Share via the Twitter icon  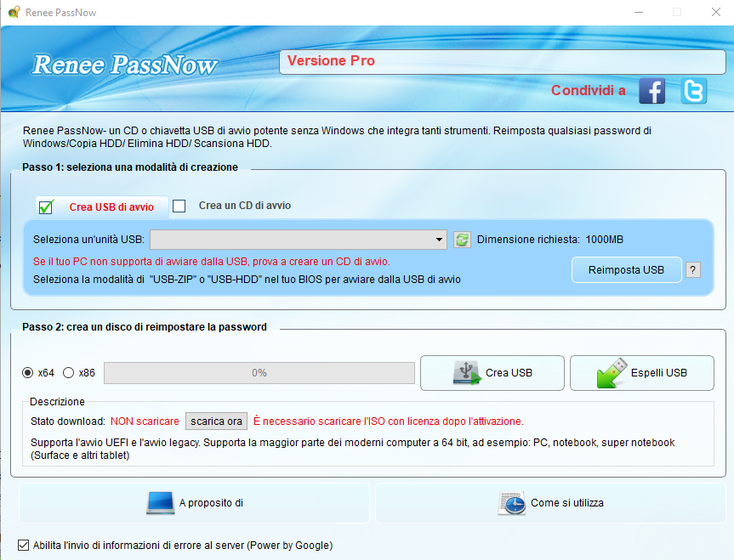(x=694, y=91)
